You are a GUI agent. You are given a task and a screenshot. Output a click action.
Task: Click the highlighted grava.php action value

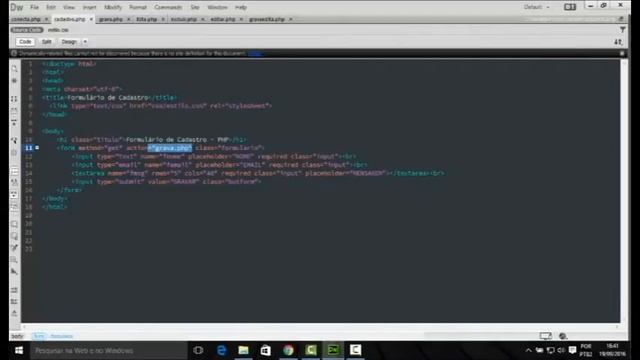(170, 148)
